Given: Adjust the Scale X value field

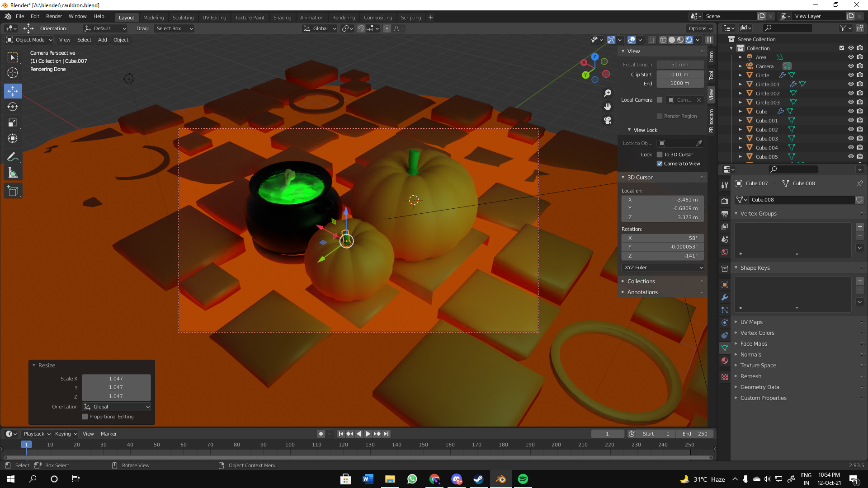Looking at the screenshot, I should pos(116,379).
